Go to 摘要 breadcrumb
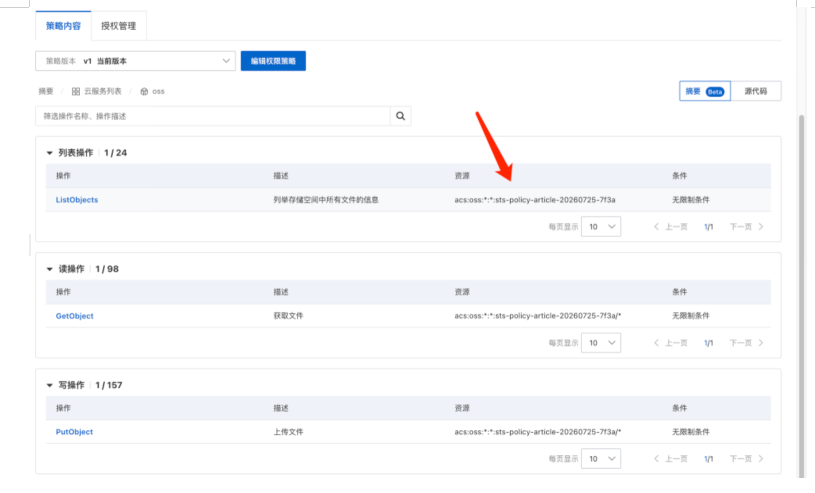The height and width of the screenshot is (493, 815). [x=46, y=92]
